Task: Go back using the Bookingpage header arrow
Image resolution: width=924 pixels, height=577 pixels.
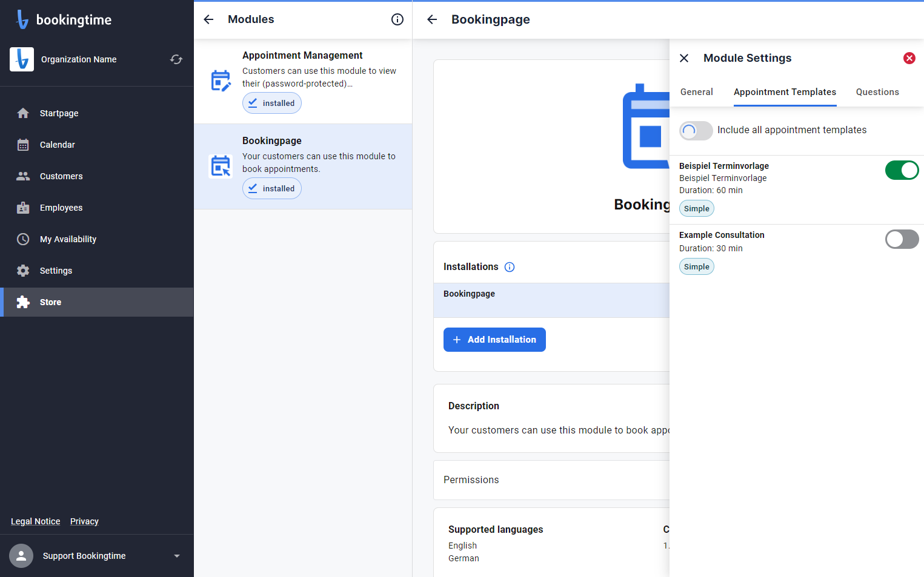Action: [432, 19]
